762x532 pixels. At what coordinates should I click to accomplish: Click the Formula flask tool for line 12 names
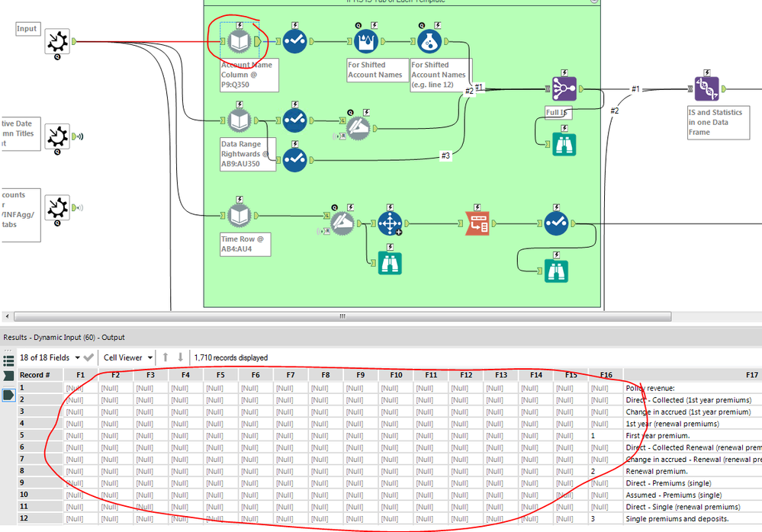pyautogui.click(x=429, y=41)
